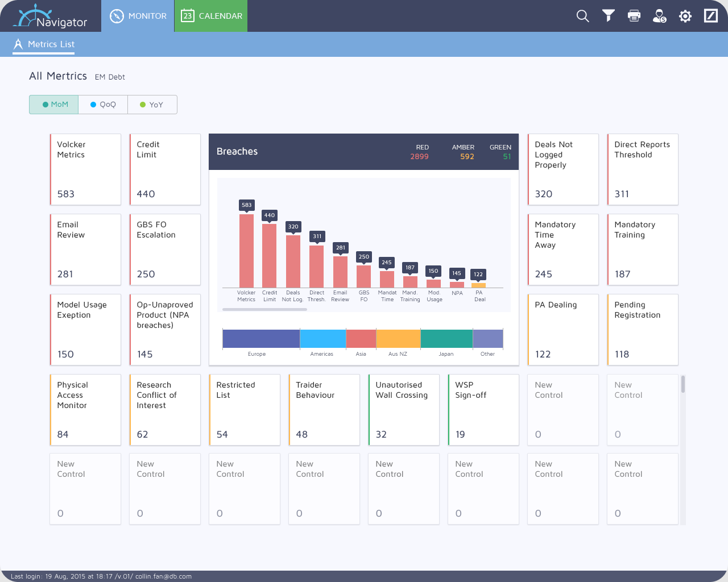The image size is (728, 582).
Task: Click the metrics grid vertical scrollbar
Action: 682,384
